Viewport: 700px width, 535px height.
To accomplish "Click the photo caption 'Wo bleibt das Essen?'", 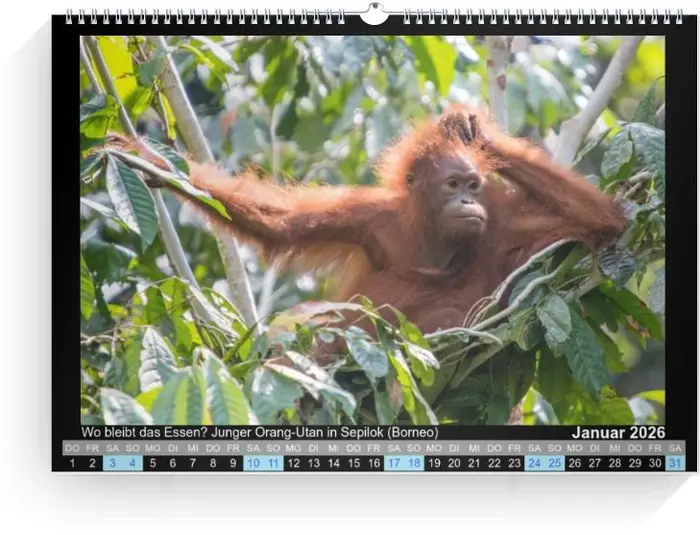I will [x=259, y=433].
